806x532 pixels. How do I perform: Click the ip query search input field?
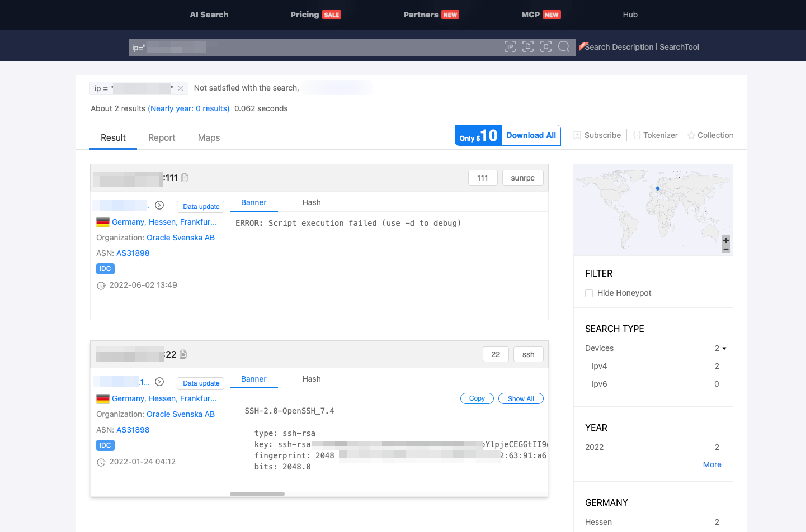tap(313, 47)
